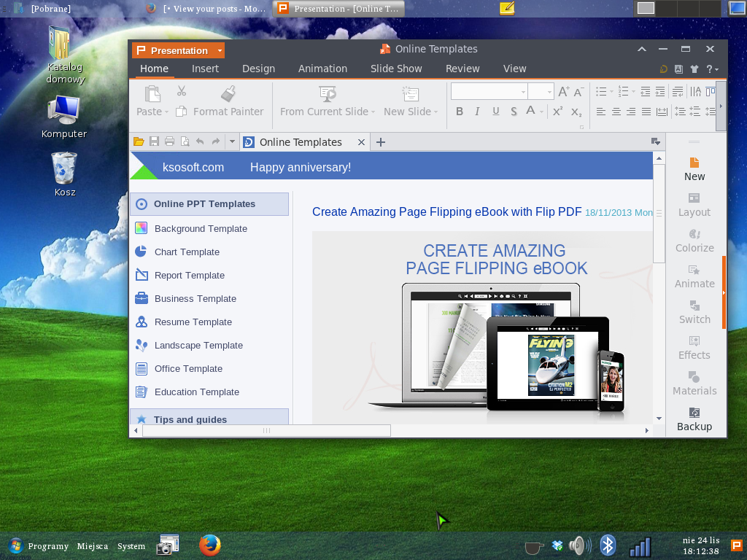The image size is (747, 560).
Task: Expand quick access toolbar dropdown
Action: tap(232, 141)
